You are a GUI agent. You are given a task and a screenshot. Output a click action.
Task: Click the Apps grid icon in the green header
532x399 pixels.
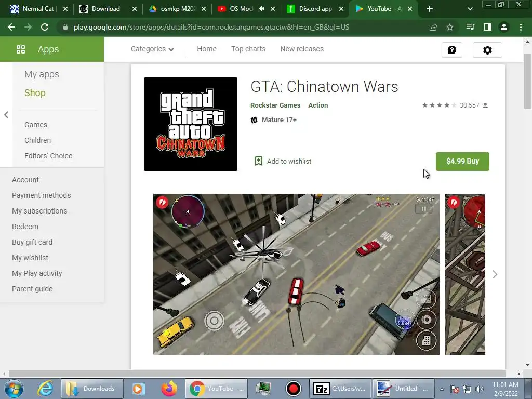(21, 49)
